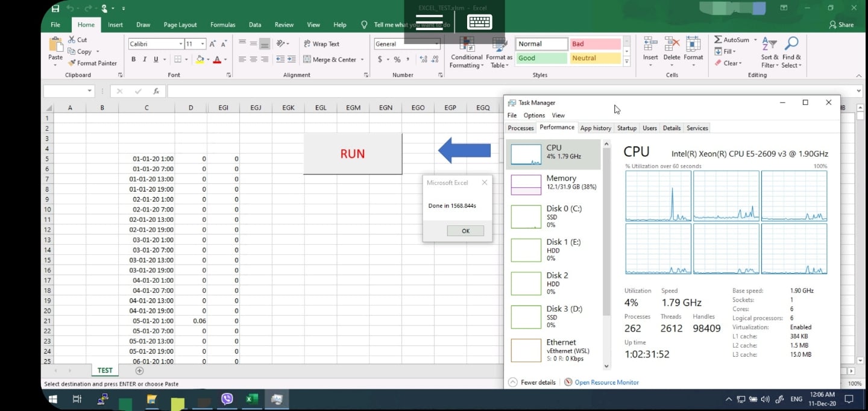Screen dimensions: 868x411
Task: Toggle Top Align for cells
Action: pyautogui.click(x=242, y=43)
